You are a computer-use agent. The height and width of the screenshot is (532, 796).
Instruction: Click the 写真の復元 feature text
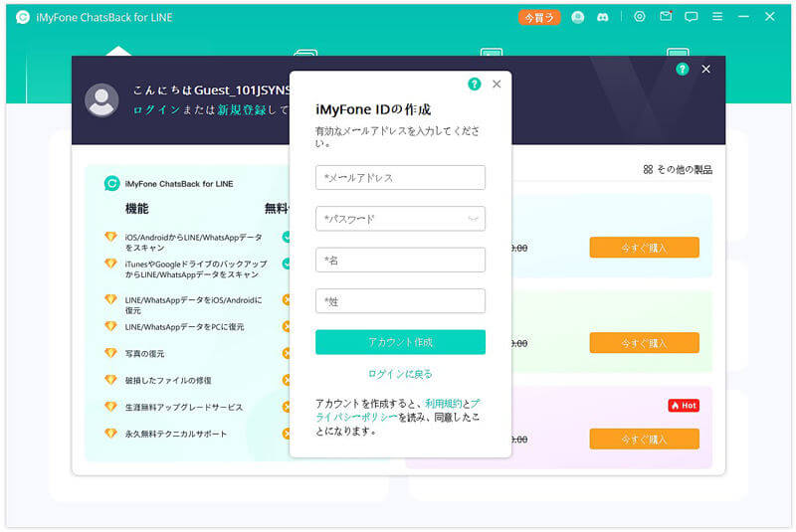click(x=144, y=353)
